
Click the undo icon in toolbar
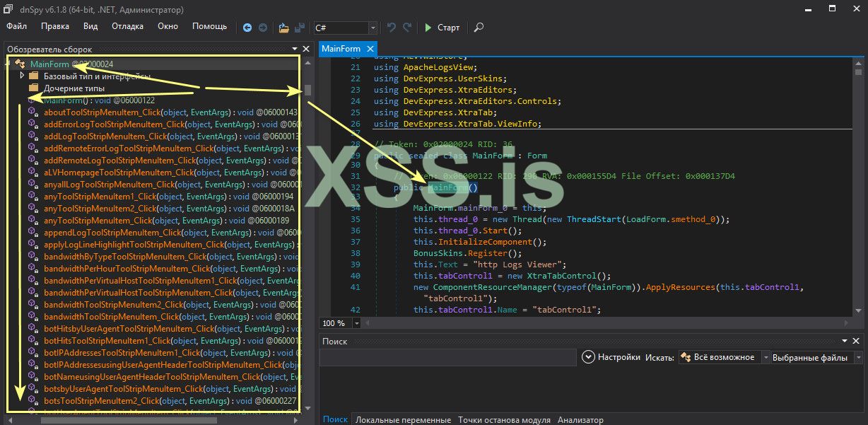(x=391, y=28)
